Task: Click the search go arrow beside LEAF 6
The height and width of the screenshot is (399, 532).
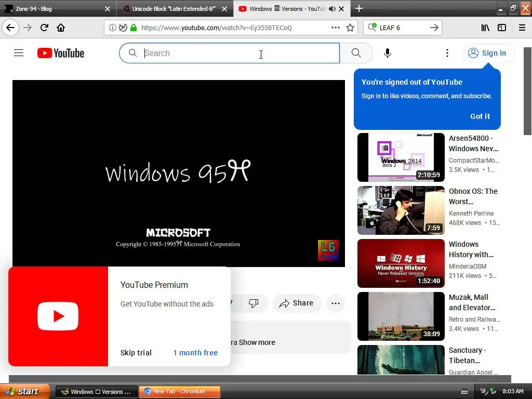Action: click(x=434, y=28)
